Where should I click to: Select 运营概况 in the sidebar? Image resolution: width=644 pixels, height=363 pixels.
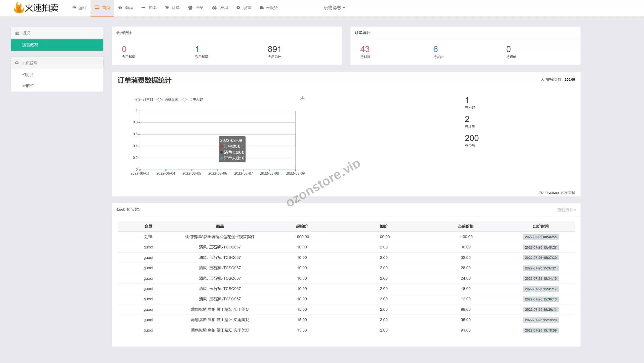pos(30,45)
